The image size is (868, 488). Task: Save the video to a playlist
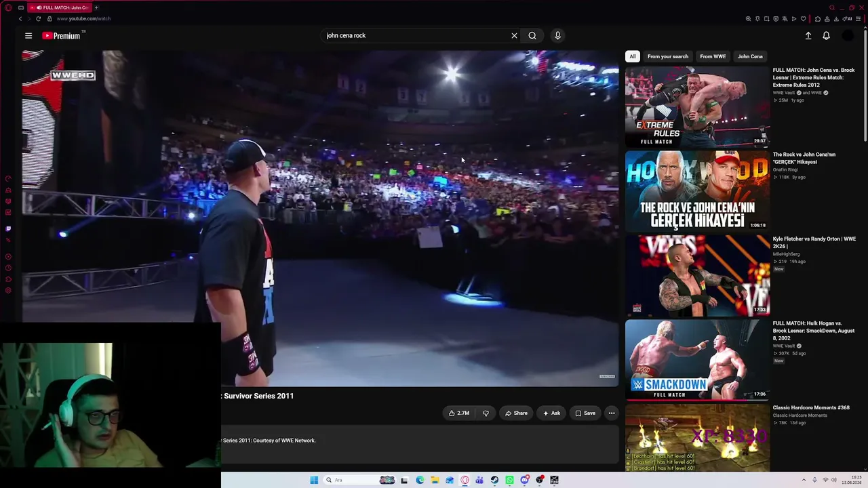(x=585, y=413)
